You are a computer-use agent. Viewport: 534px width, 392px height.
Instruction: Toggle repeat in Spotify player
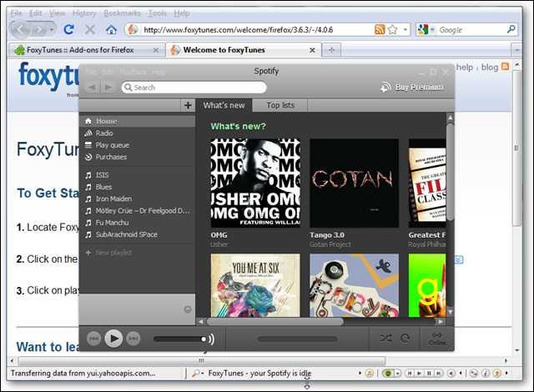(x=405, y=339)
